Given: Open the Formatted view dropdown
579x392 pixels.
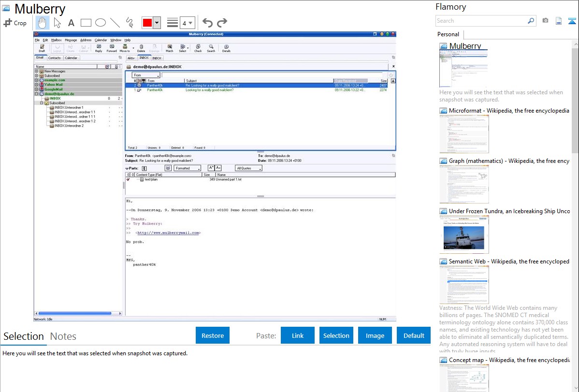Looking at the screenshot, I should click(187, 168).
